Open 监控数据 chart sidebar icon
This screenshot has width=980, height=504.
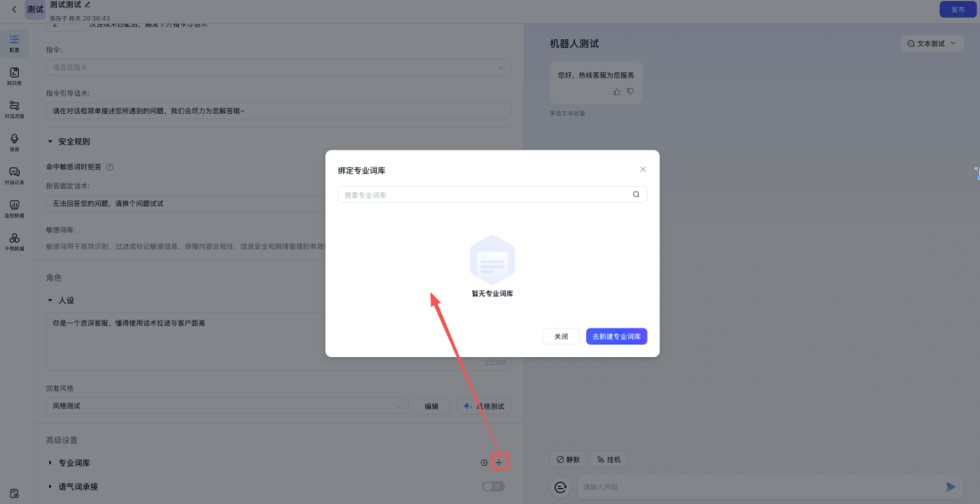[x=14, y=208]
